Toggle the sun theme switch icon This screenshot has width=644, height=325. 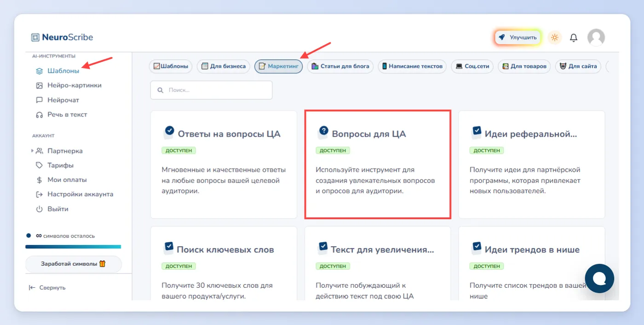[554, 37]
